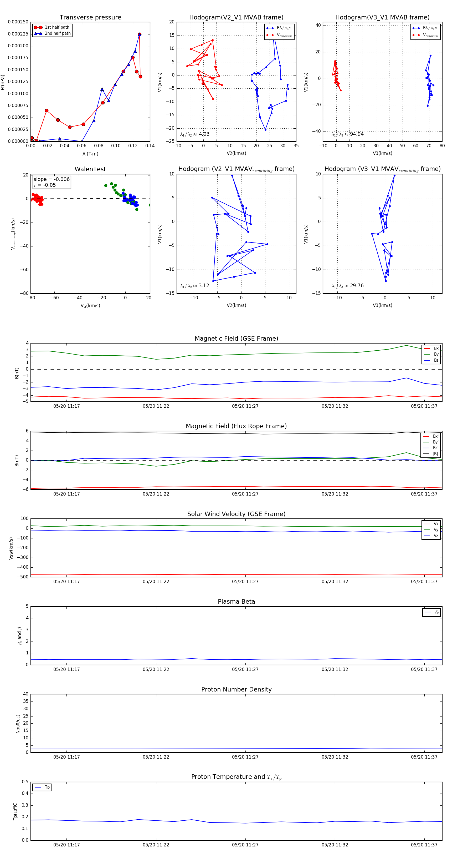473x868 pixels.
Task: Click the 'V_remaining(km/s)' y-axis label of WalenTest
Action: (x=13, y=234)
